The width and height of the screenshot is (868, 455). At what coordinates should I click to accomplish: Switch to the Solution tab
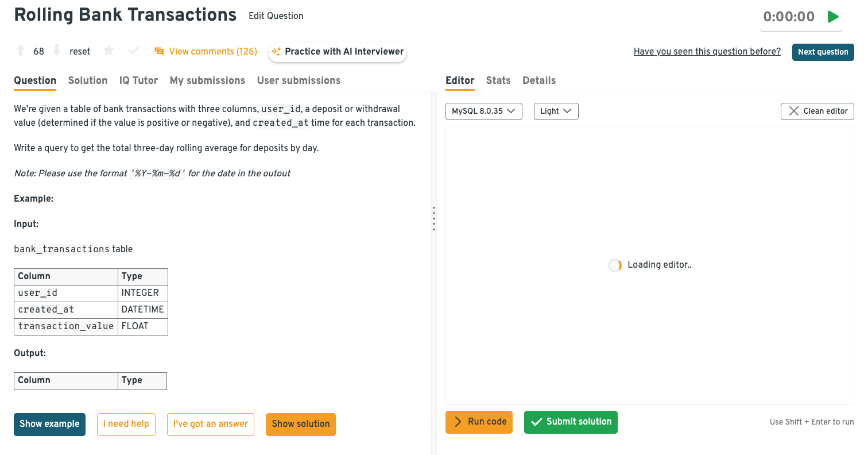click(x=88, y=80)
